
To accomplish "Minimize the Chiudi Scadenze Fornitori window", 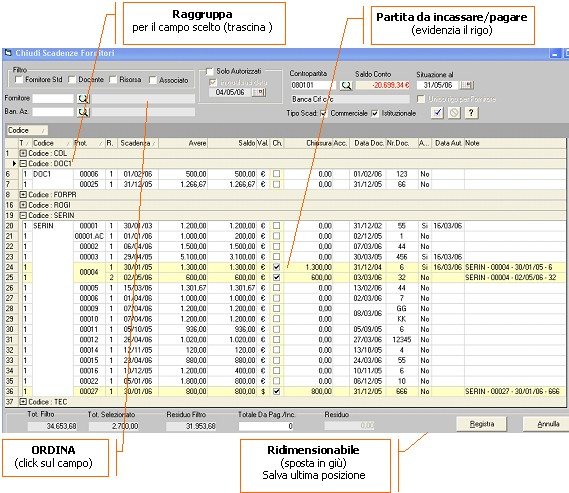I will (x=555, y=54).
